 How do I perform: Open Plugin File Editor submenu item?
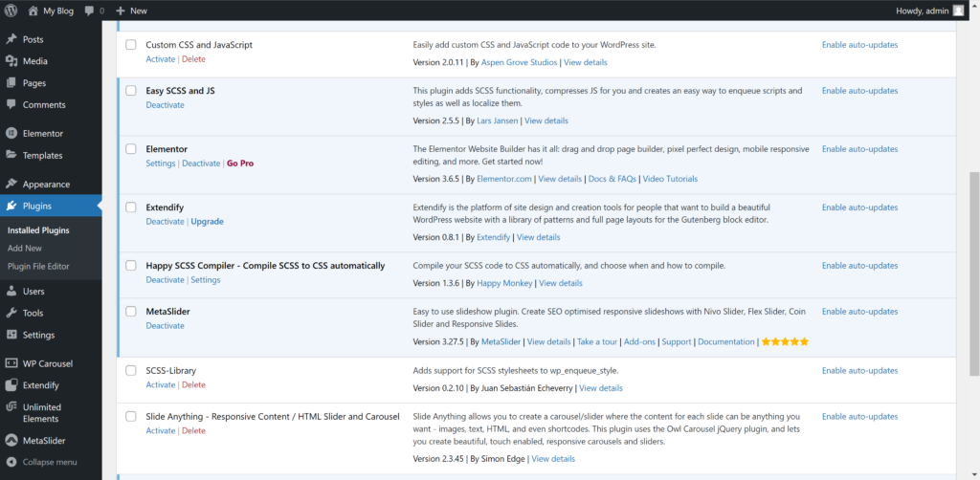click(x=38, y=267)
